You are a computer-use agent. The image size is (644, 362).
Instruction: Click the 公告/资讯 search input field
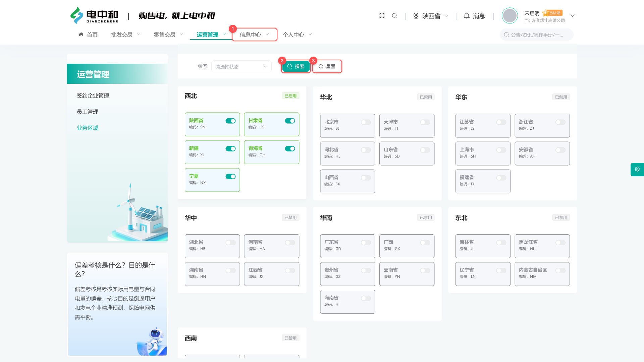pos(536,35)
